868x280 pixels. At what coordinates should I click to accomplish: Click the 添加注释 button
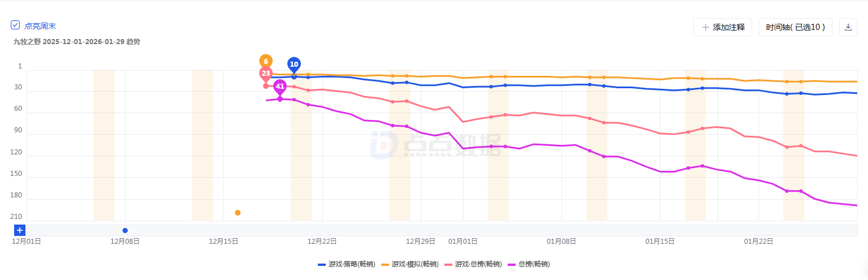pos(722,27)
